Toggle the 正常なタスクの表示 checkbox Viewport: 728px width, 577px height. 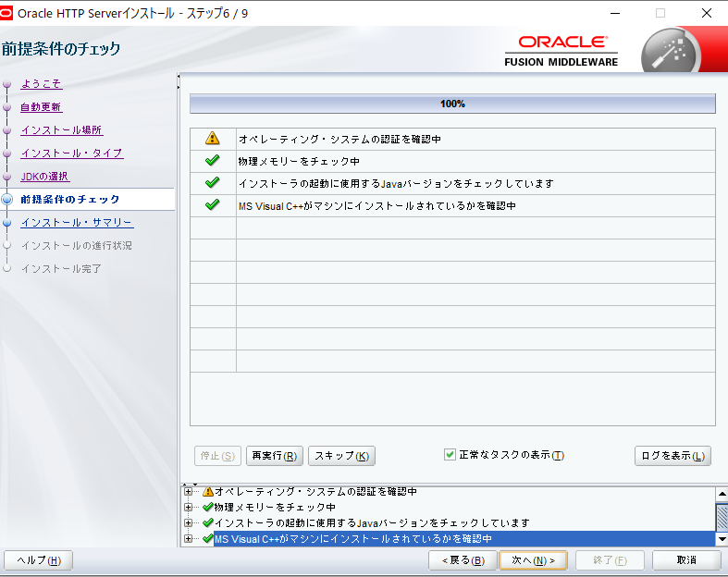point(450,455)
